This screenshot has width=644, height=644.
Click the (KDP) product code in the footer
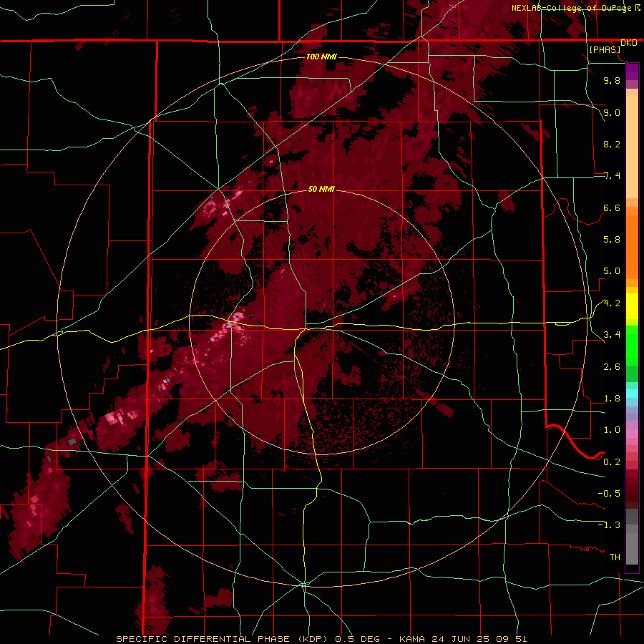pyautogui.click(x=313, y=639)
